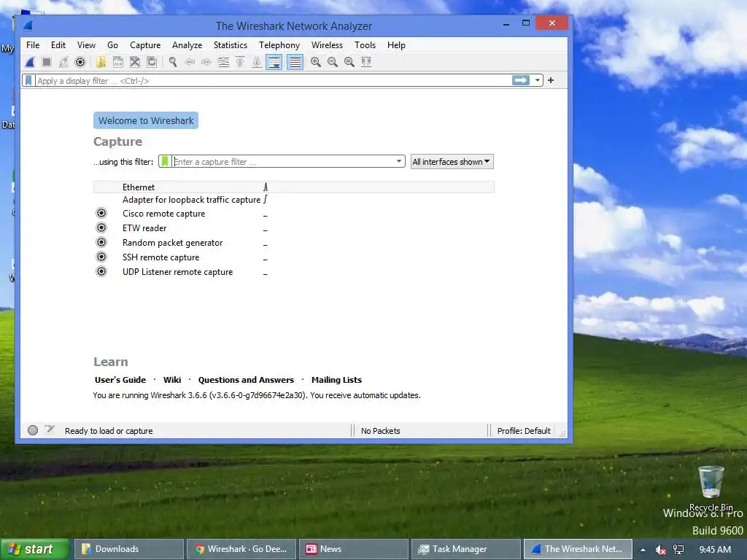Open the Wireless menu
This screenshot has height=560, width=747.
click(x=327, y=45)
